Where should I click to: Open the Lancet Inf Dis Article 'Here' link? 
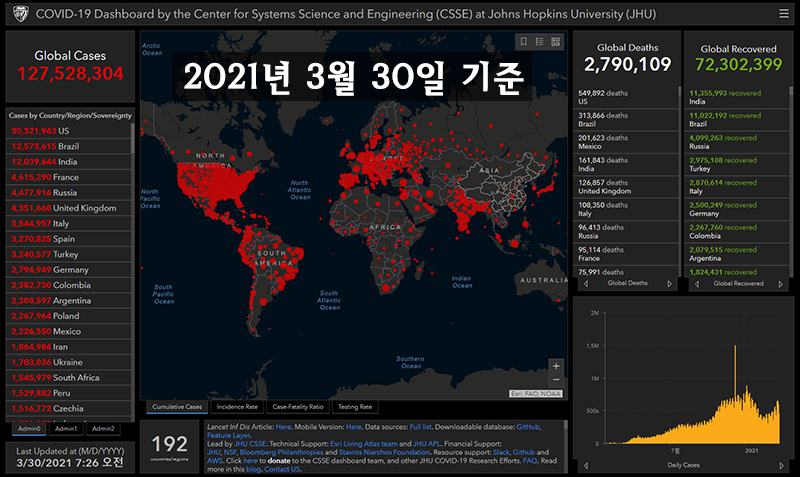tap(283, 427)
